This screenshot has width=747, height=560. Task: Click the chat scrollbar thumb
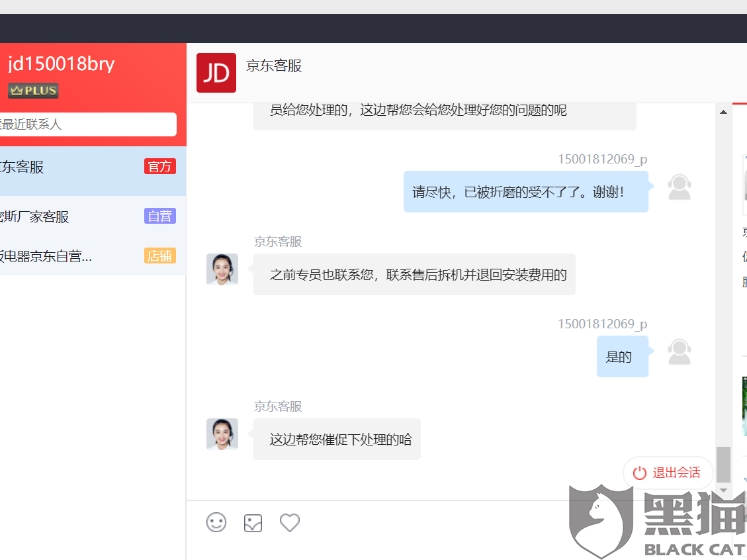[x=723, y=465]
